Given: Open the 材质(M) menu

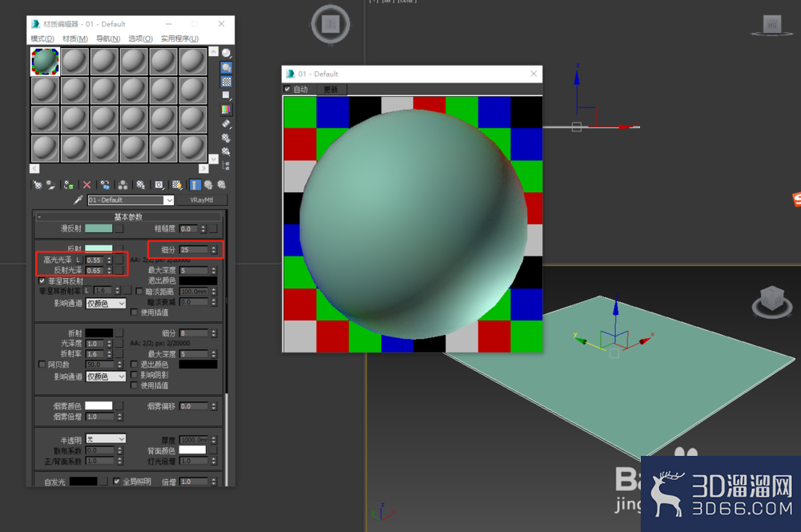Looking at the screenshot, I should click(75, 38).
